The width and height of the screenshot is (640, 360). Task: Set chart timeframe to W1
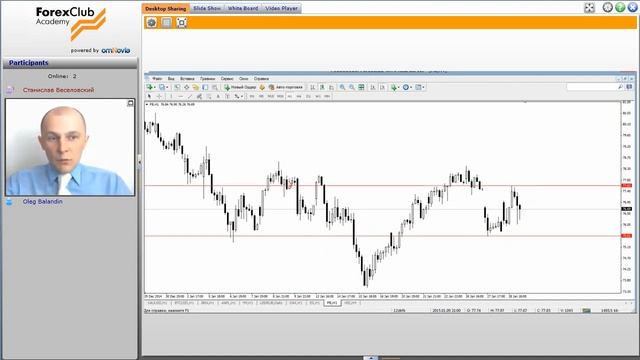[318, 96]
